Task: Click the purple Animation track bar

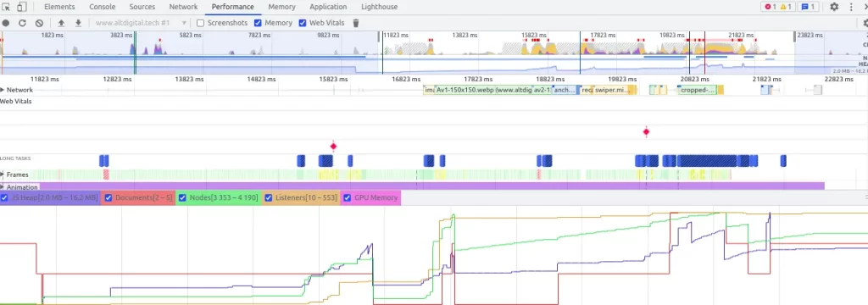Action: tap(431, 186)
